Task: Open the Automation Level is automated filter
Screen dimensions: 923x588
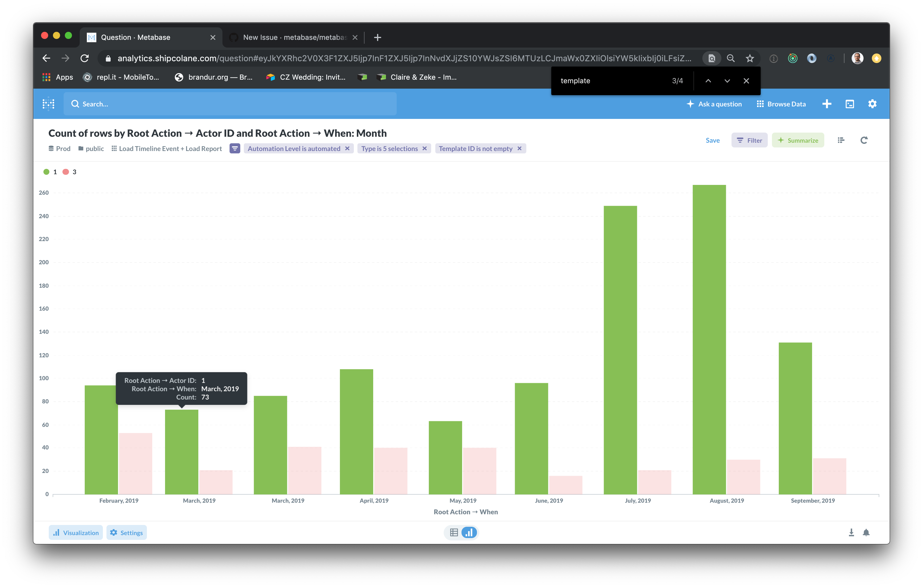Action: coord(293,148)
